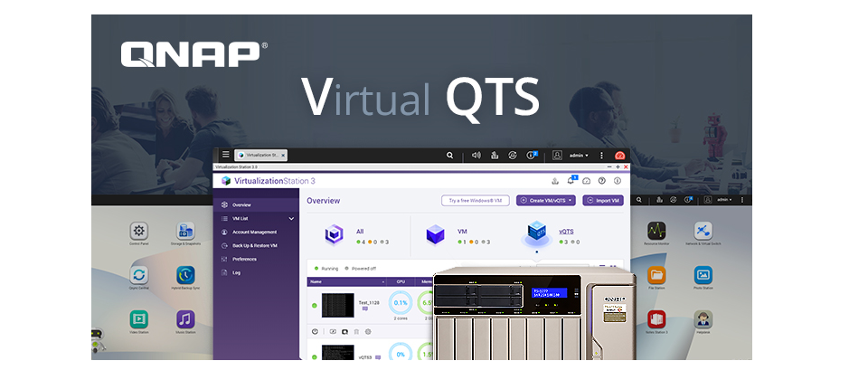Open the vQTS3 console thumbnail

pyautogui.click(x=337, y=352)
